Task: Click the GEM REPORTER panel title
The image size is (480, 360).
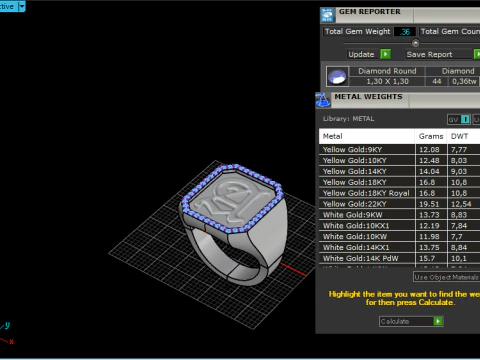Action: [370, 12]
